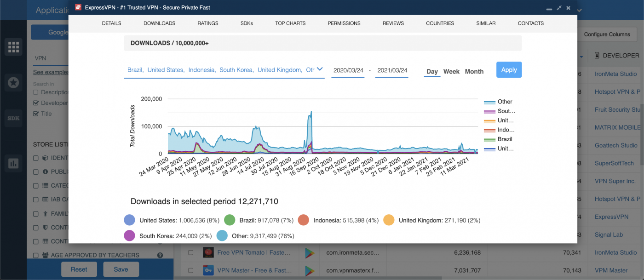Open the CONTACTS tab
644x280 pixels.
pos(531,23)
